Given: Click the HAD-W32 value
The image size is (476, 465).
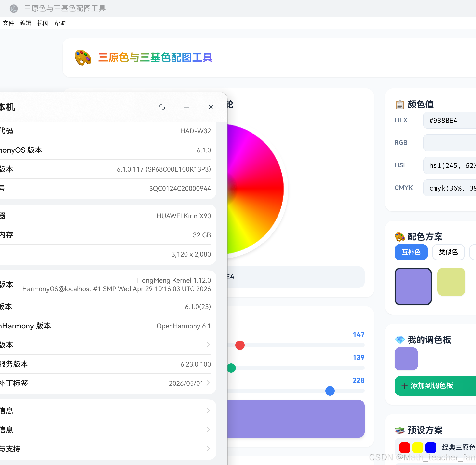Looking at the screenshot, I should click(196, 131).
